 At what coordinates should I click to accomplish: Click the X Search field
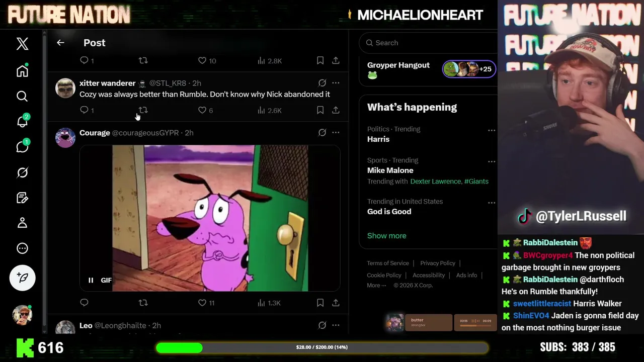pos(428,43)
